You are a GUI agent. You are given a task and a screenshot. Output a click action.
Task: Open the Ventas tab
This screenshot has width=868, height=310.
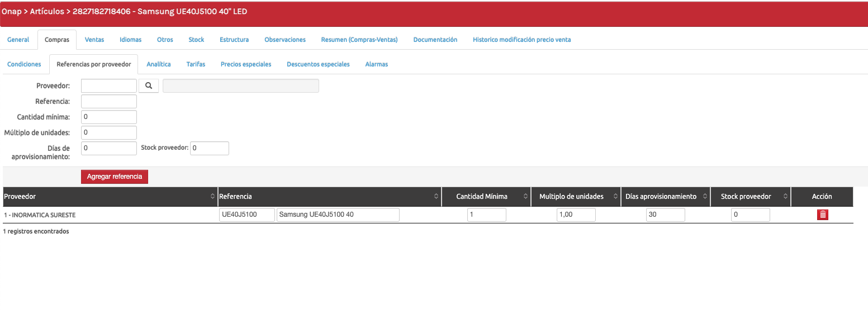(94, 40)
